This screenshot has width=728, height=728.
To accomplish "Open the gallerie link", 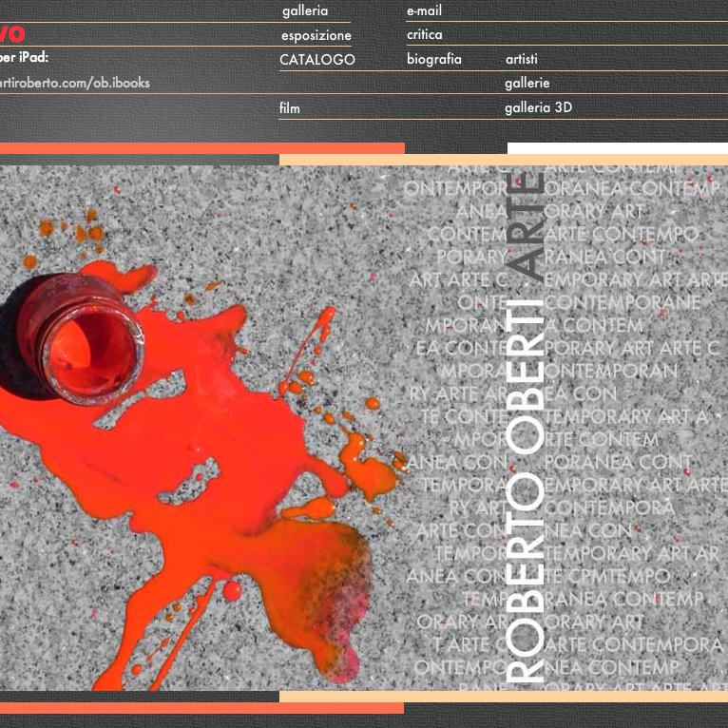I will pos(527,83).
